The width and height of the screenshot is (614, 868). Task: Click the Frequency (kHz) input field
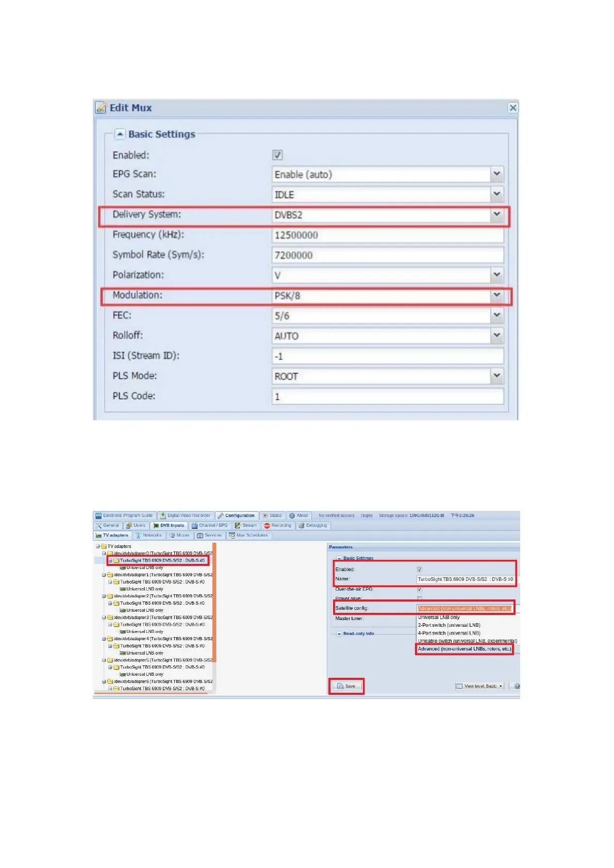click(x=388, y=235)
